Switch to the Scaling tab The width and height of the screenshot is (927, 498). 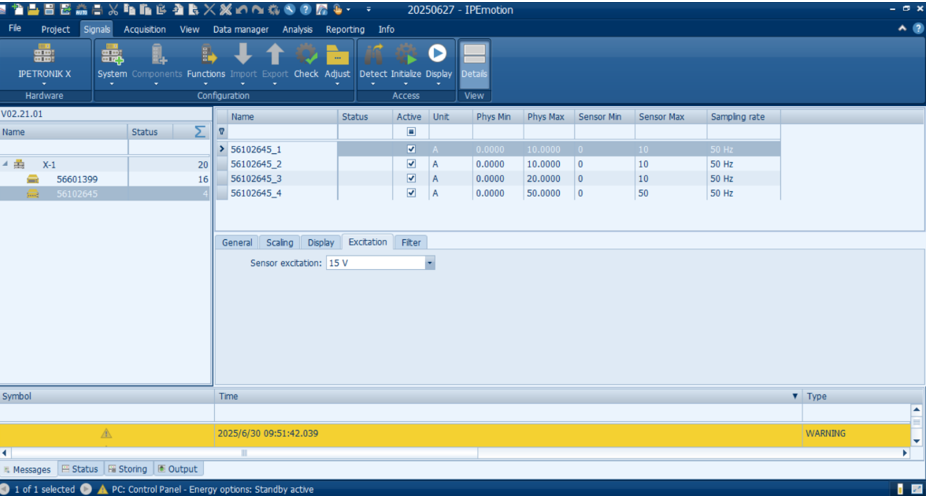[x=279, y=242]
